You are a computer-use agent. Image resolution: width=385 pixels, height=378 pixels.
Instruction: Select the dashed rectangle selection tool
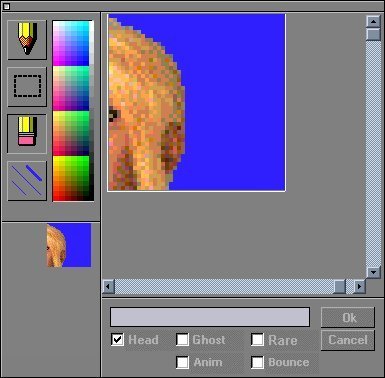pyautogui.click(x=27, y=87)
